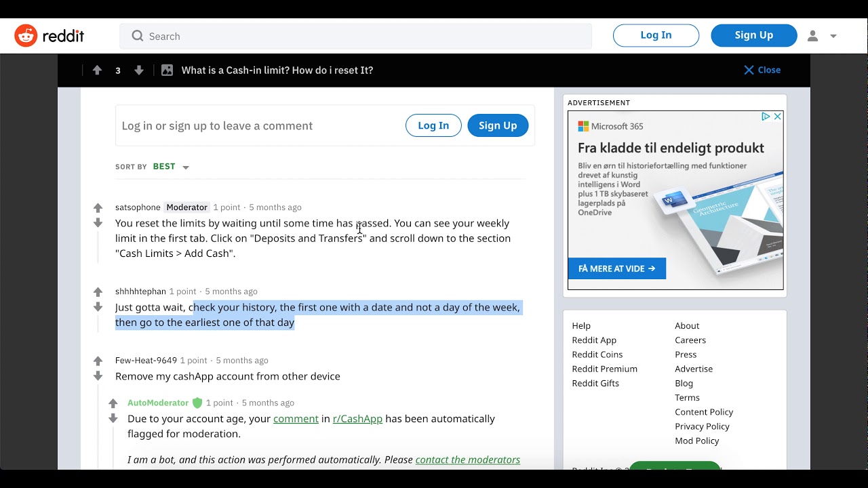
Task: Upvote satsophone's comment
Action: pos(98,208)
